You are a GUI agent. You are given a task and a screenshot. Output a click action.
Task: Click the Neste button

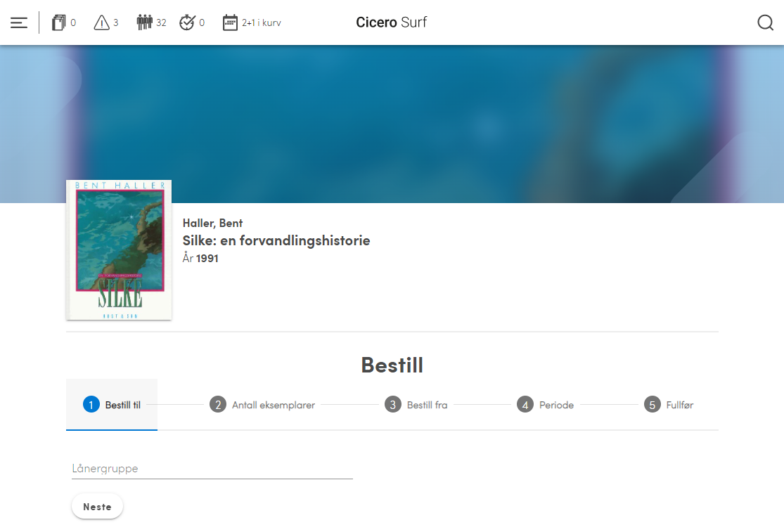[x=98, y=507]
